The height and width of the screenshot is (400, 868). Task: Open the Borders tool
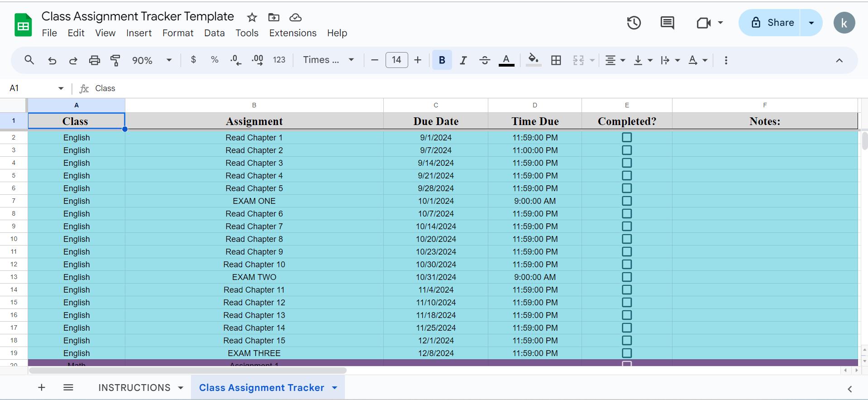[556, 60]
